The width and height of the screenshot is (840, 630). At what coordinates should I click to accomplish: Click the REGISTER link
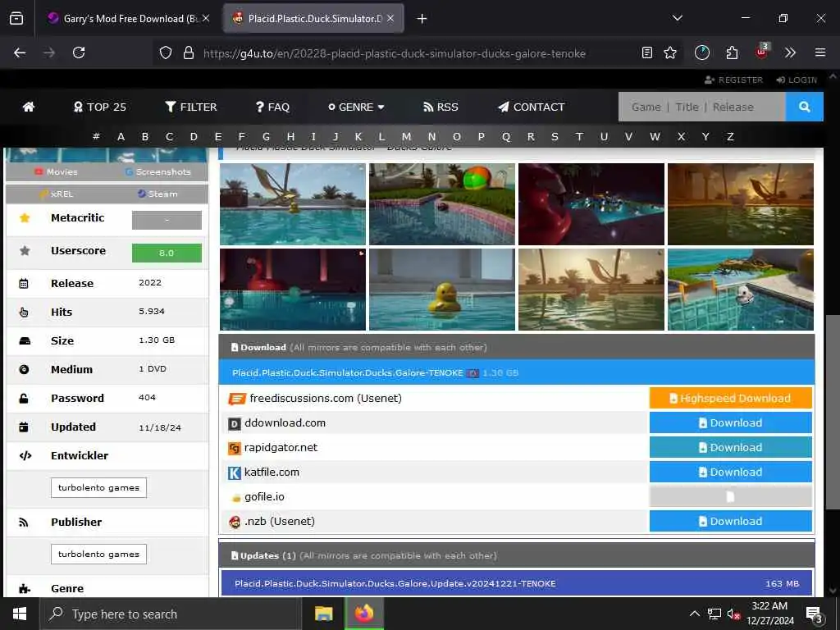734,80
